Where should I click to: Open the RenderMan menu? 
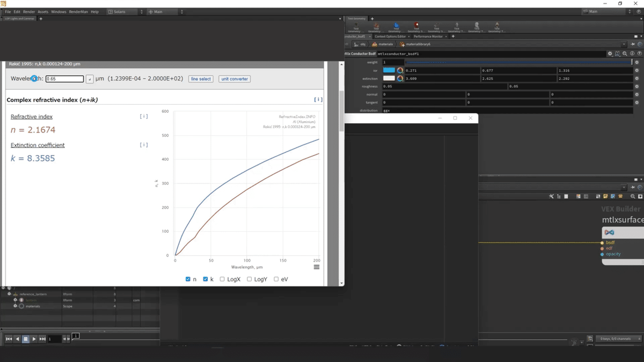78,11
